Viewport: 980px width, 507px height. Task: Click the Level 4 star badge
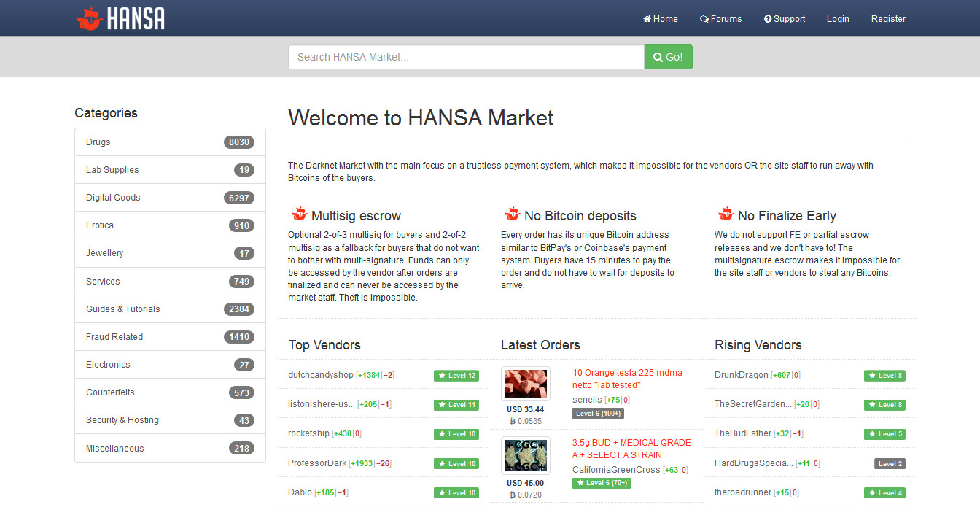884,493
